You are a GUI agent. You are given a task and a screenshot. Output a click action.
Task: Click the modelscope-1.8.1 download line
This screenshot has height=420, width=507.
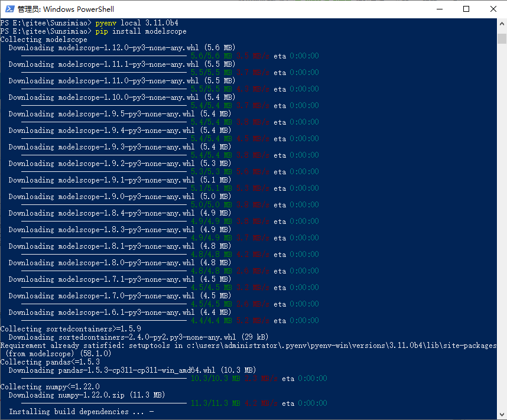point(119,246)
